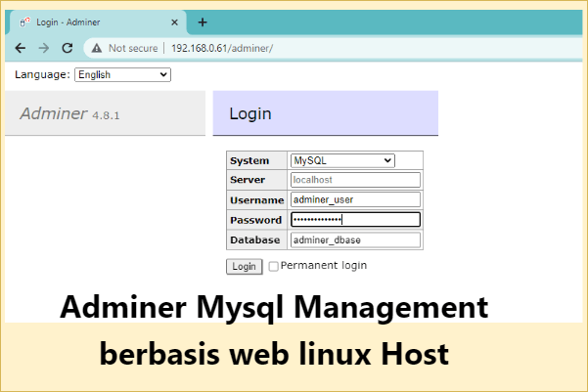
Task: Click the 'Server' row label
Action: 248,180
